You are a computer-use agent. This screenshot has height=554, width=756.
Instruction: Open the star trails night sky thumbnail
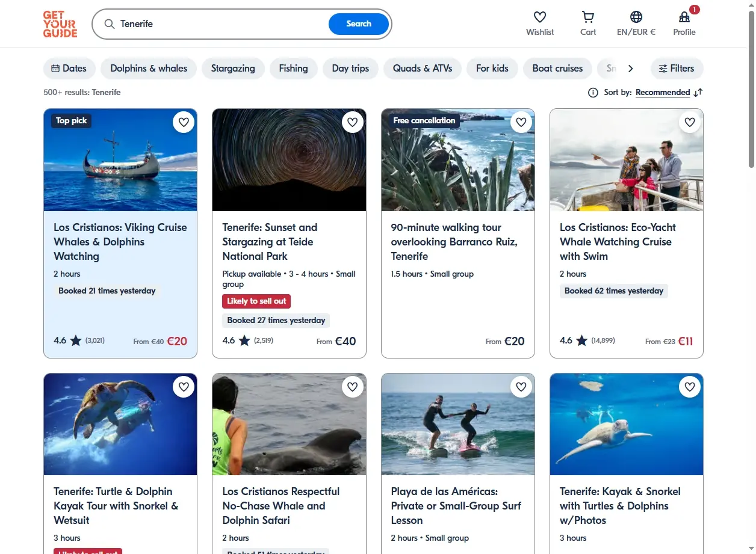[x=289, y=160]
